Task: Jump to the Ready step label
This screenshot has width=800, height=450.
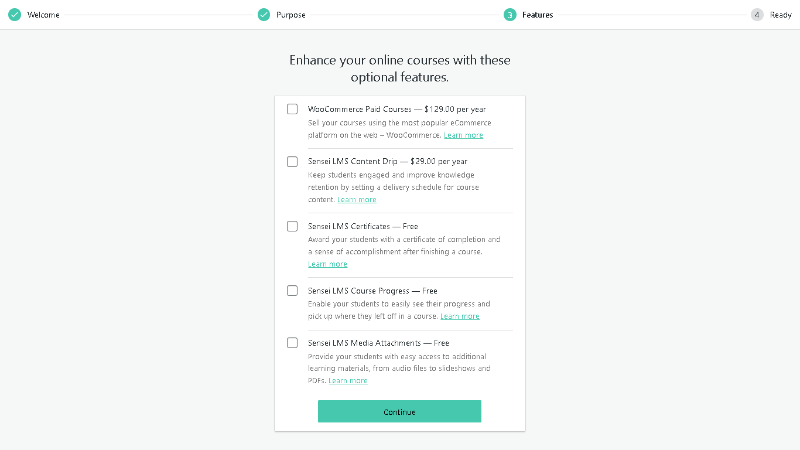Action: (x=781, y=15)
